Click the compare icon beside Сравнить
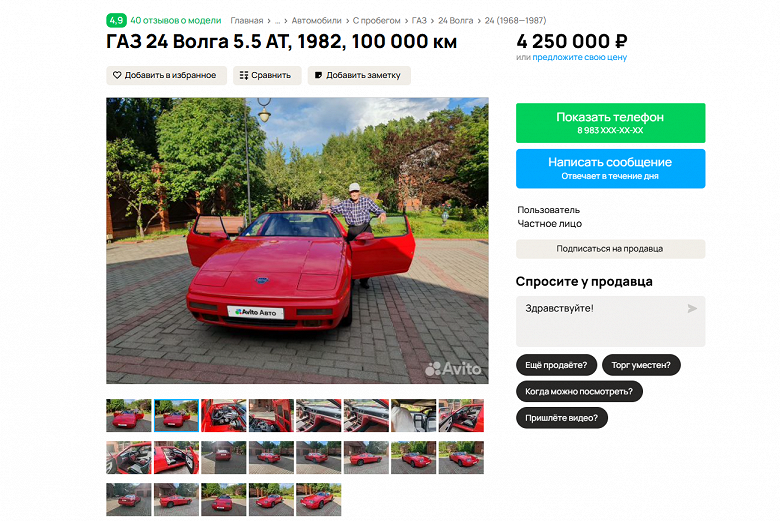This screenshot has height=521, width=780. [244, 75]
